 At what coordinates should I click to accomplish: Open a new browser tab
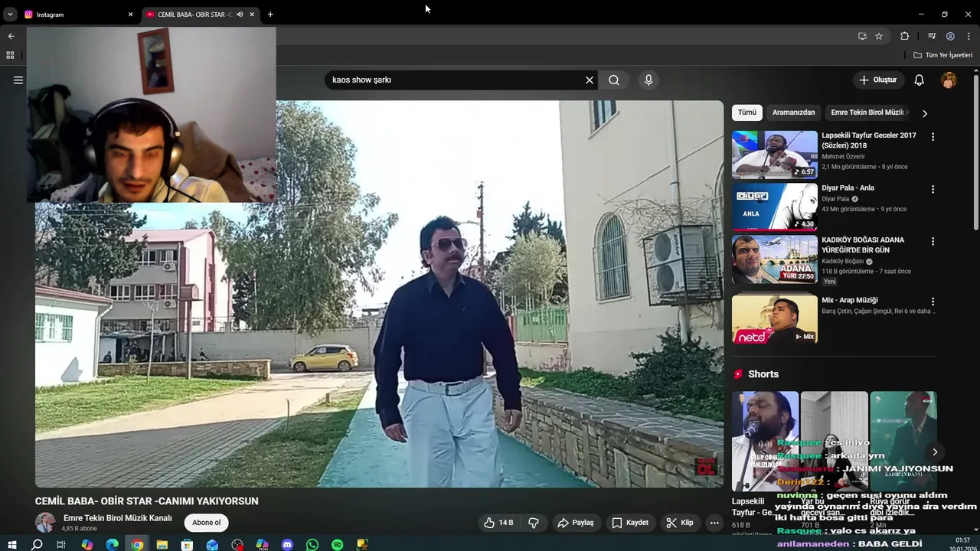[x=270, y=15]
